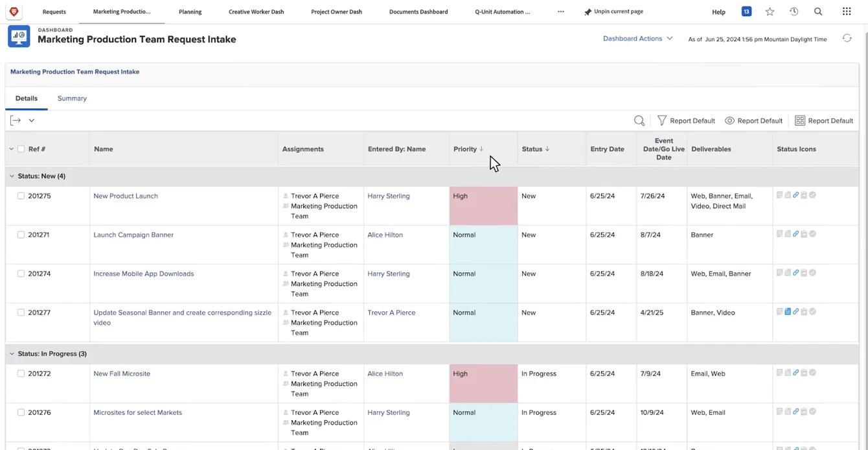This screenshot has width=868, height=450.
Task: Open the export options dropdown arrow
Action: pos(31,121)
